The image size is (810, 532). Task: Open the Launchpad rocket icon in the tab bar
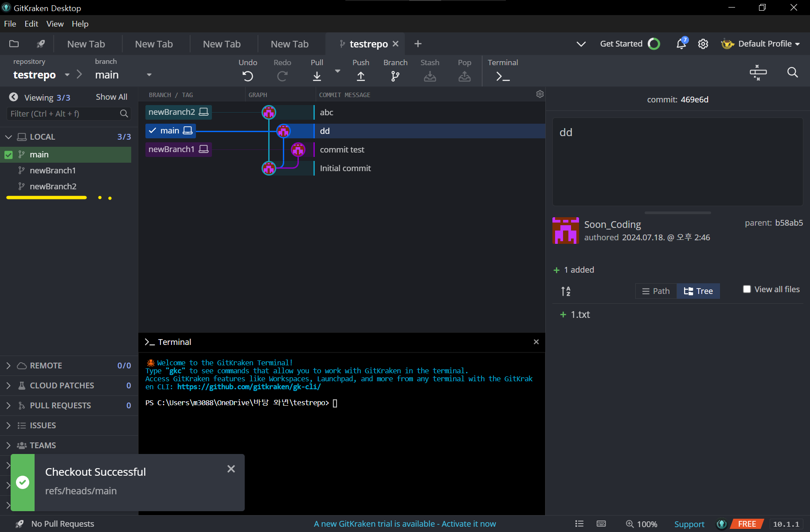(41, 43)
